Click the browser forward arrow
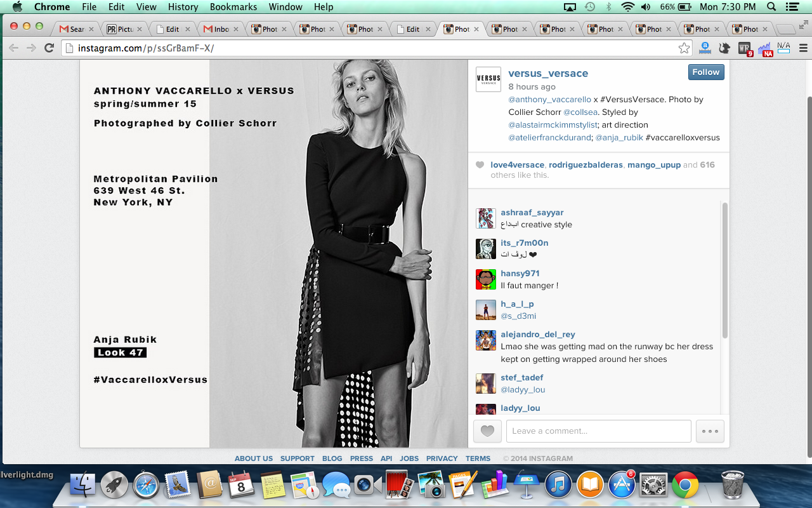 pyautogui.click(x=31, y=48)
